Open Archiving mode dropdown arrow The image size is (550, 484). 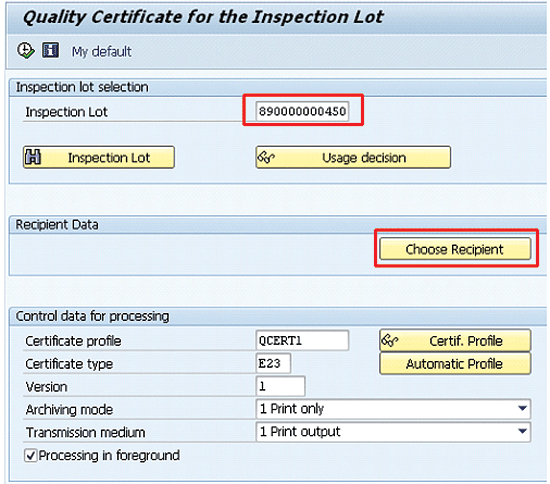coord(522,409)
